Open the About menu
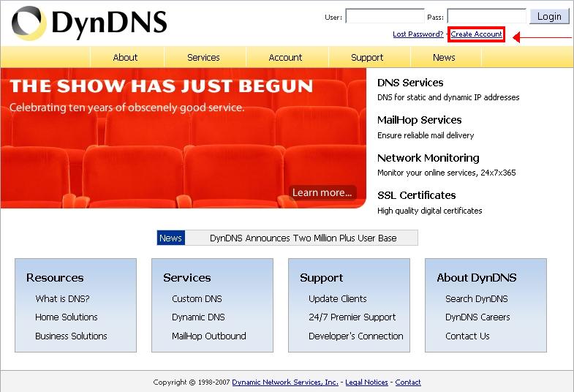The width and height of the screenshot is (574, 392). point(125,58)
